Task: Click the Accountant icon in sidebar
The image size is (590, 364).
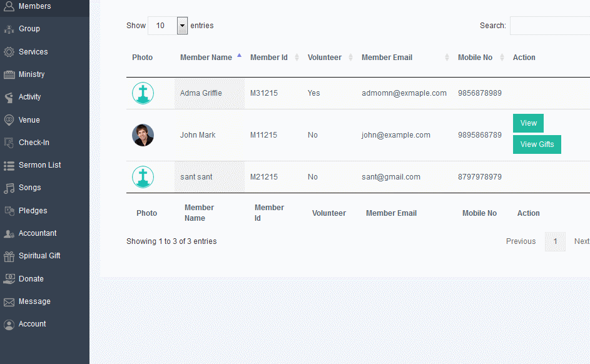Action: (9, 233)
